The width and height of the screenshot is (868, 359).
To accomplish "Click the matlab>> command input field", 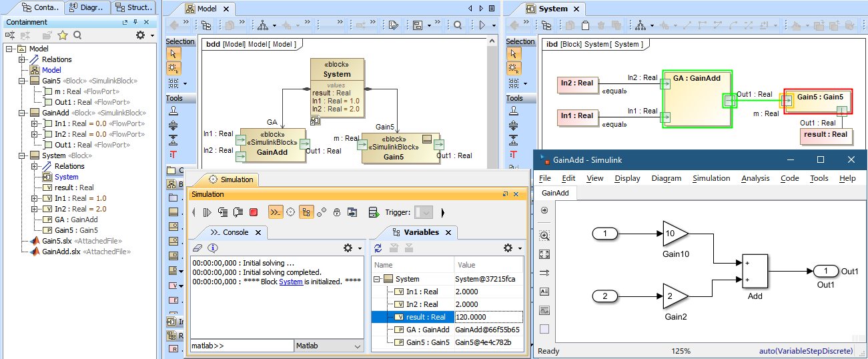I will click(242, 346).
